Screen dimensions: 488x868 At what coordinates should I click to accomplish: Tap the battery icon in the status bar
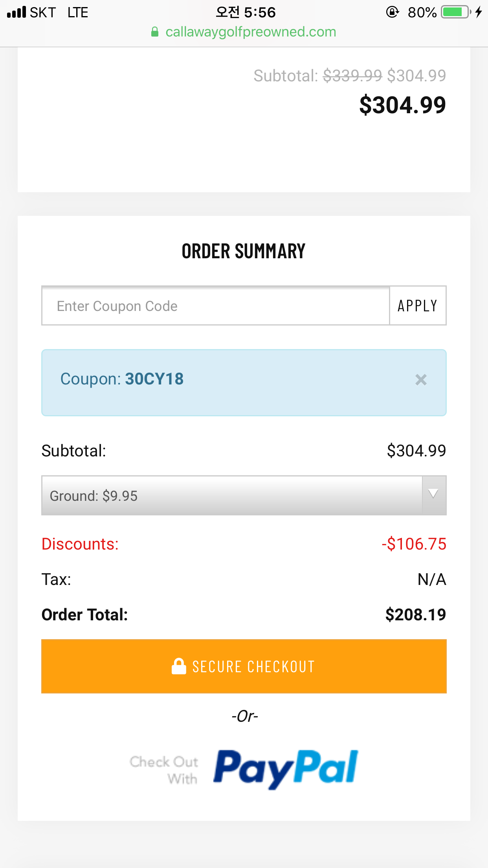click(455, 12)
